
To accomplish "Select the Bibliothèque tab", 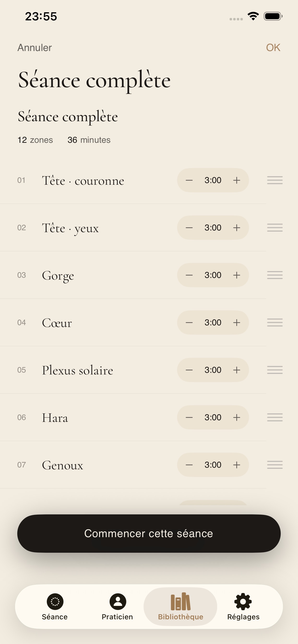I will [x=180, y=606].
